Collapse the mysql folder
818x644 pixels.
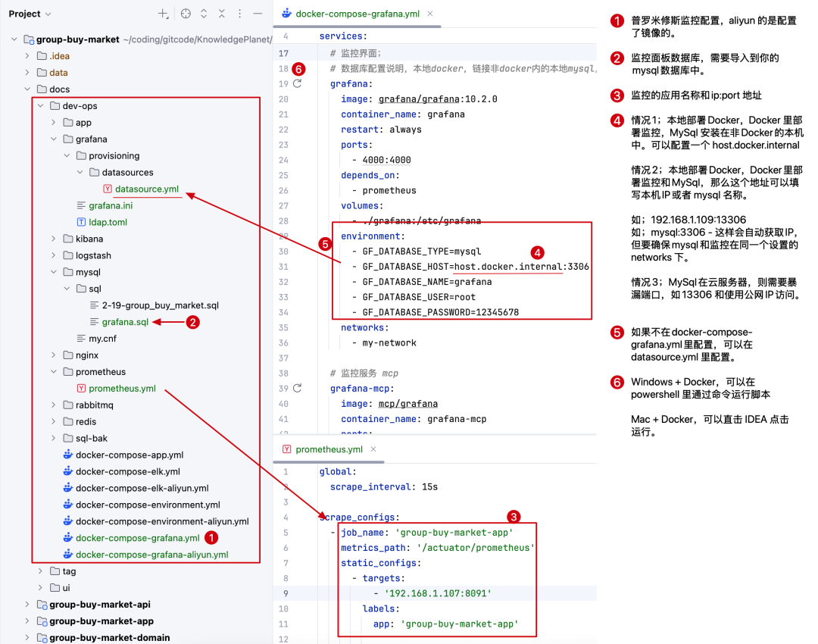[53, 272]
